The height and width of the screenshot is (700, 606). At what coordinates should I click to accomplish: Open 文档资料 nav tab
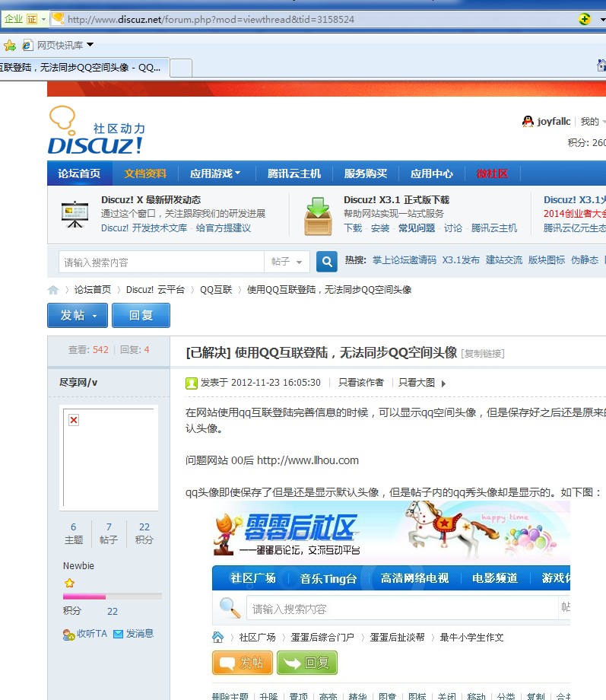tap(145, 173)
